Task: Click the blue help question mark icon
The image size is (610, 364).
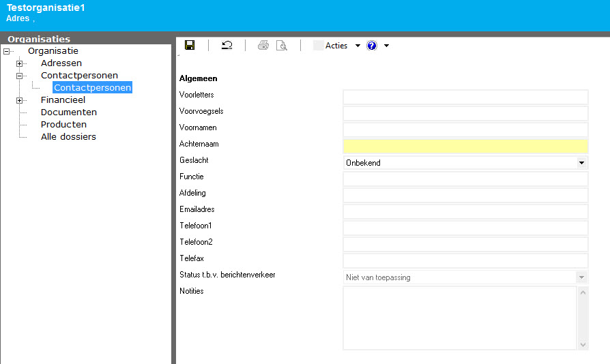Action: coord(372,46)
